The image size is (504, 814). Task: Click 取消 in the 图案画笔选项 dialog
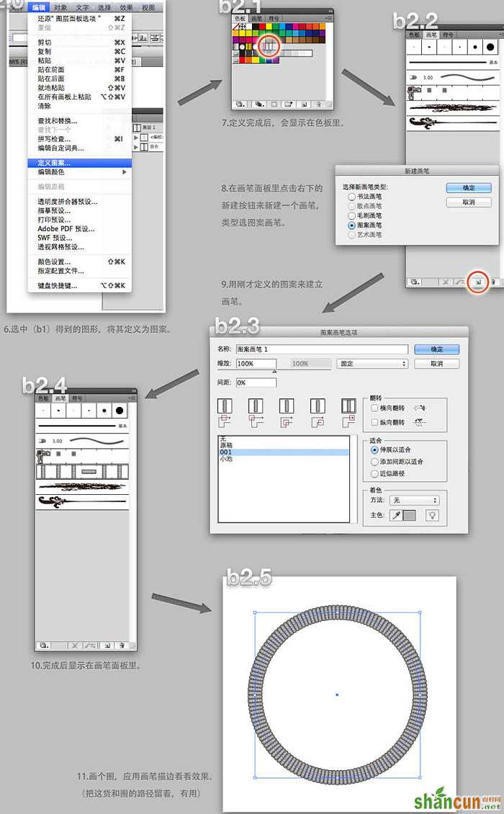(x=437, y=363)
